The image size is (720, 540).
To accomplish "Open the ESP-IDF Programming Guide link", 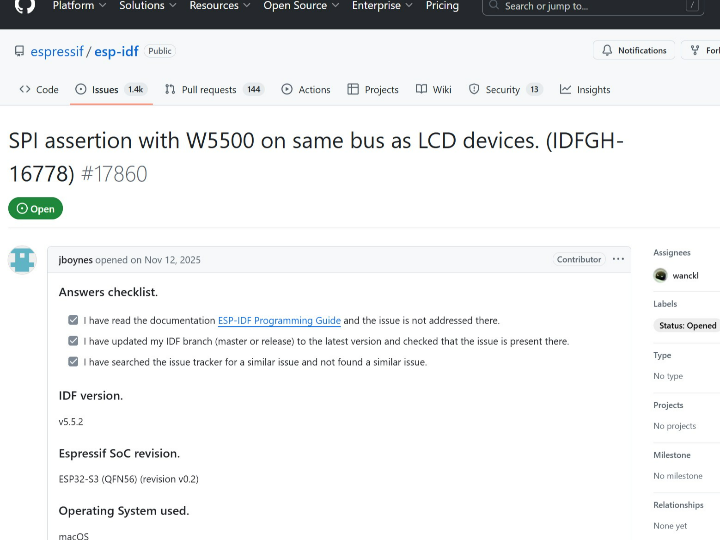I will tap(279, 320).
